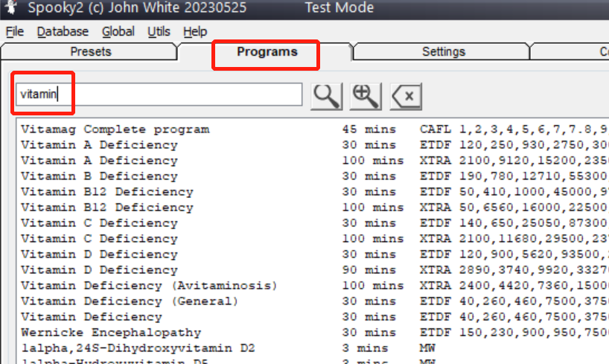
Task: Click the search field containing 'vitamin'
Action: click(x=159, y=95)
